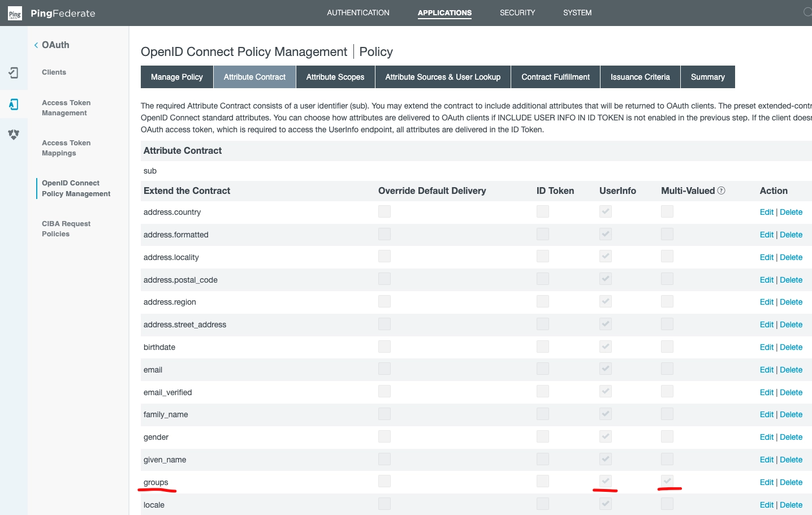Image resolution: width=812 pixels, height=515 pixels.
Task: Select the highlighted blue OAuth sidebar icon
Action: point(14,104)
